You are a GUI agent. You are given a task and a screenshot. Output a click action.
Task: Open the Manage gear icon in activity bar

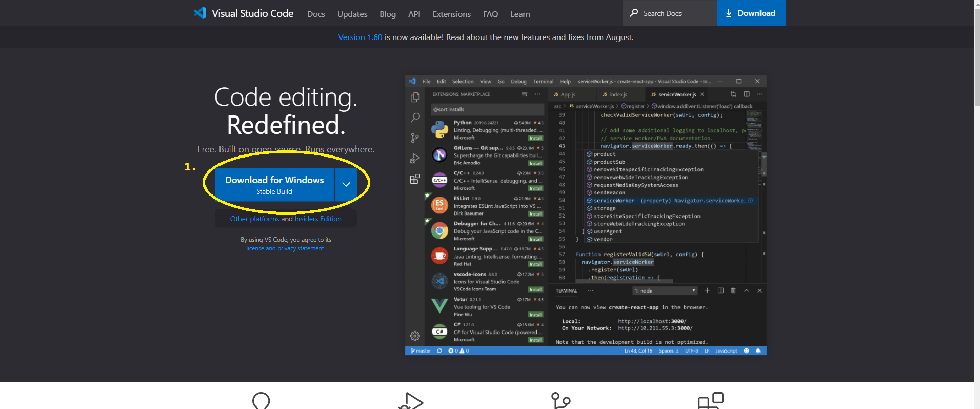pyautogui.click(x=415, y=336)
